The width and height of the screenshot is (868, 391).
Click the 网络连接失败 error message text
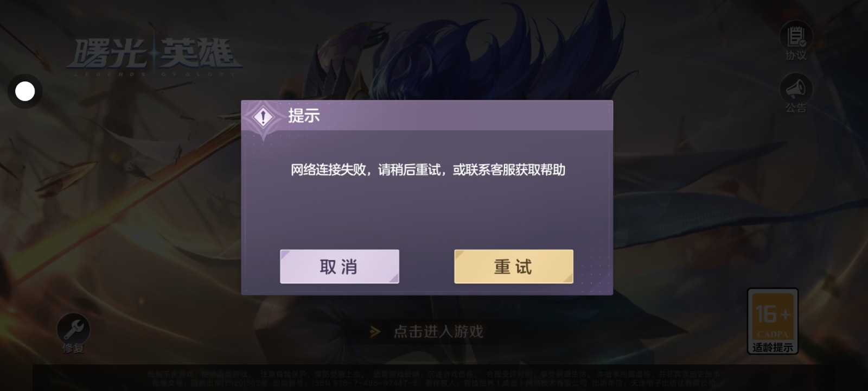[428, 170]
